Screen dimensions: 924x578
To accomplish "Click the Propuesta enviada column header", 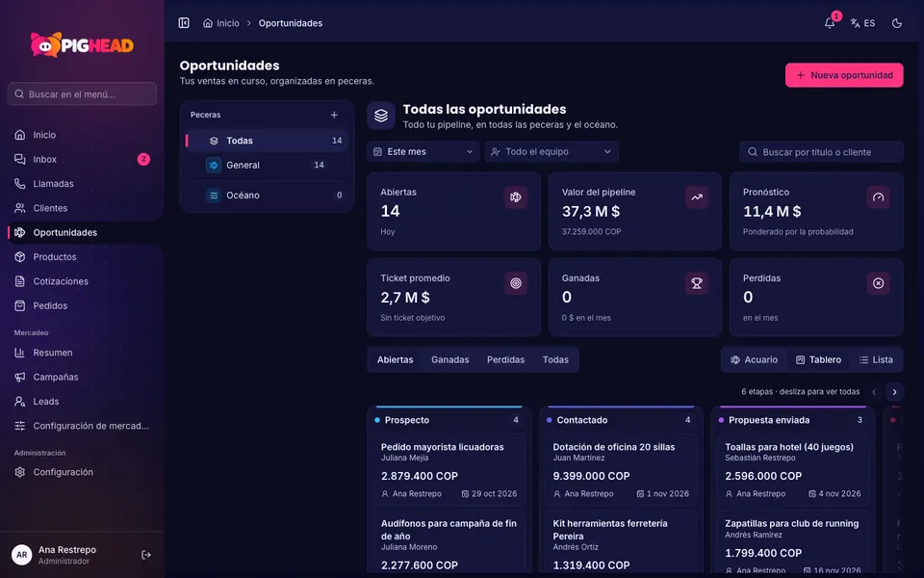I will 792,420.
